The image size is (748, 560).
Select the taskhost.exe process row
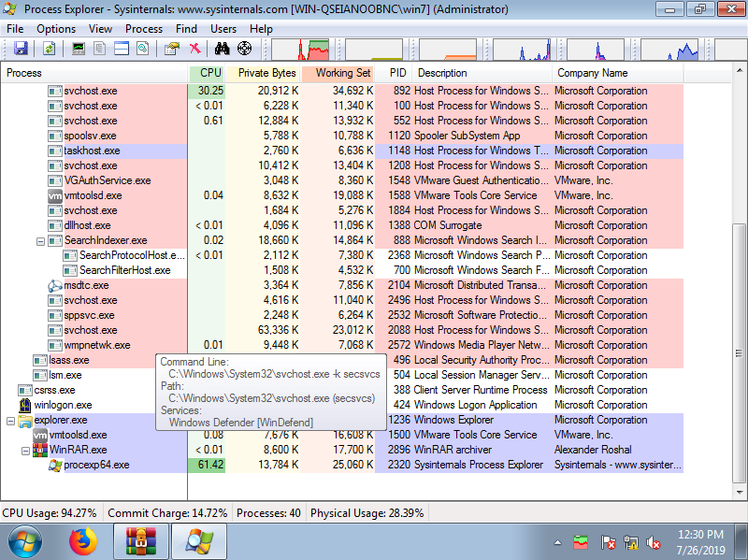(341, 151)
